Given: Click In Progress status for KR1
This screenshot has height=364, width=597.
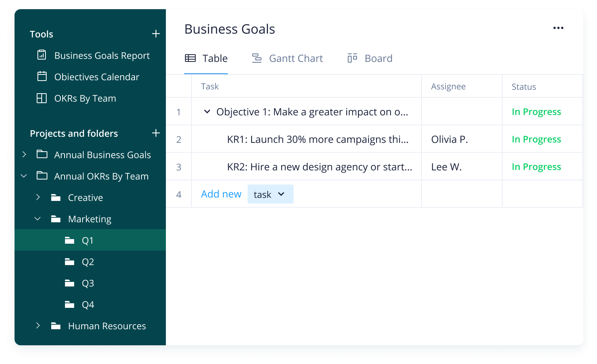Looking at the screenshot, I should [536, 139].
